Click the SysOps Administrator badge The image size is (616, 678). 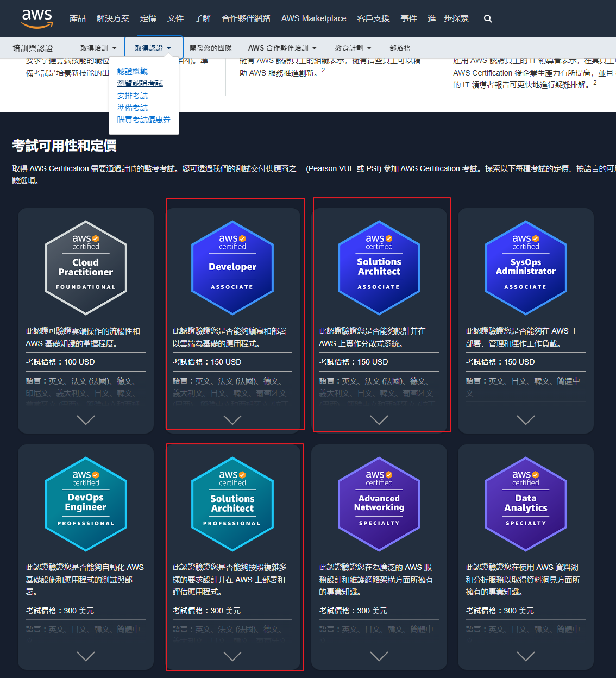[x=526, y=268]
